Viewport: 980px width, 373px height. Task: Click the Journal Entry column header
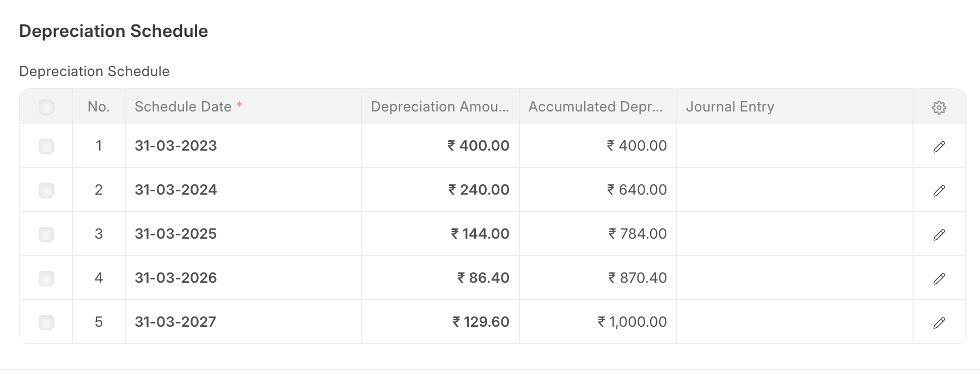pyautogui.click(x=730, y=107)
